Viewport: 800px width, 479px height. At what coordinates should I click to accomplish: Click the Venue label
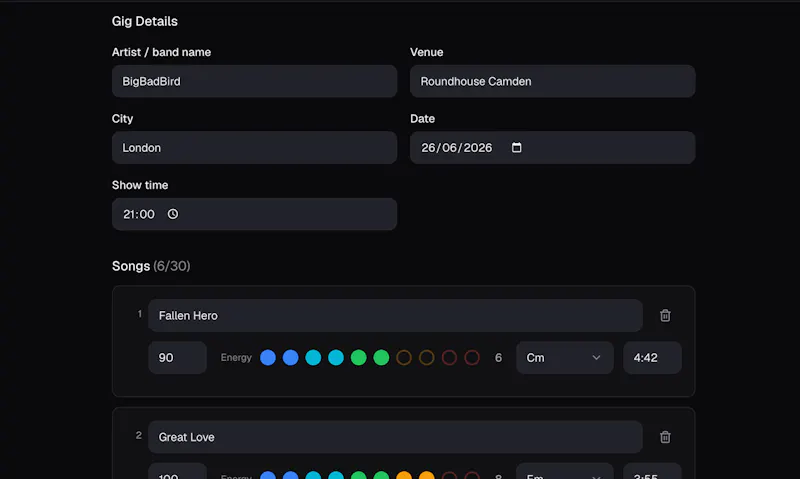[427, 52]
